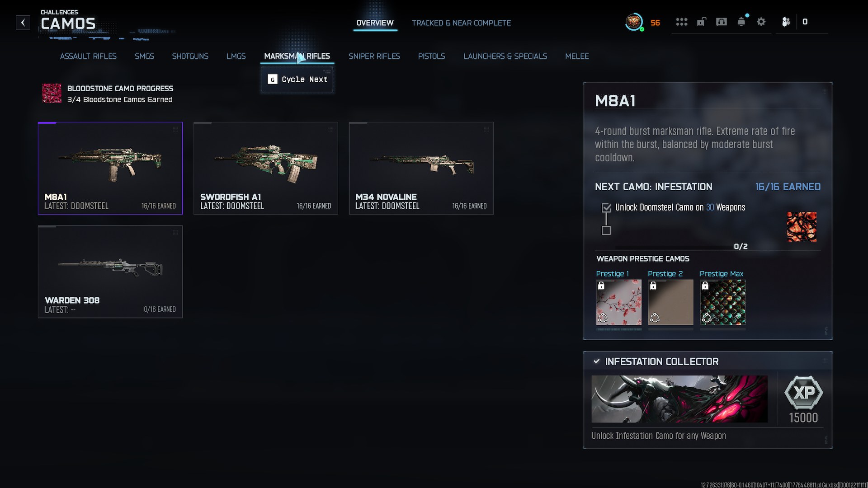Click the M8A1 title in details panel
Screen dimensions: 868x488
click(x=615, y=101)
